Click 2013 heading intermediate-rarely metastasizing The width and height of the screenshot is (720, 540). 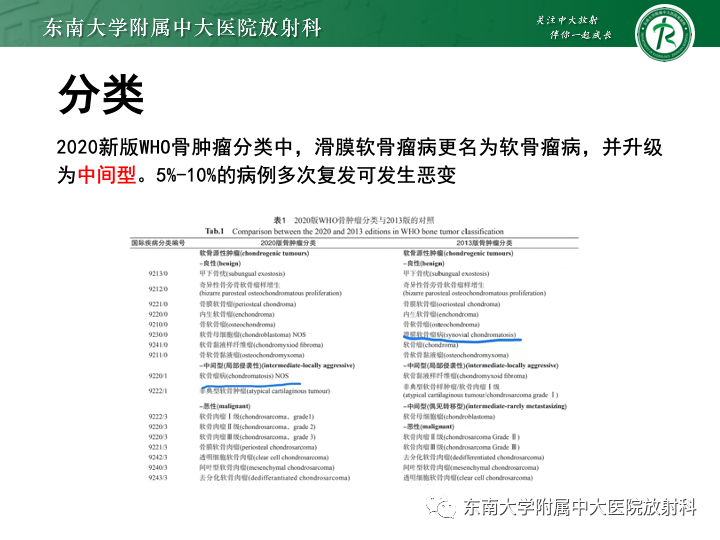pos(485,406)
